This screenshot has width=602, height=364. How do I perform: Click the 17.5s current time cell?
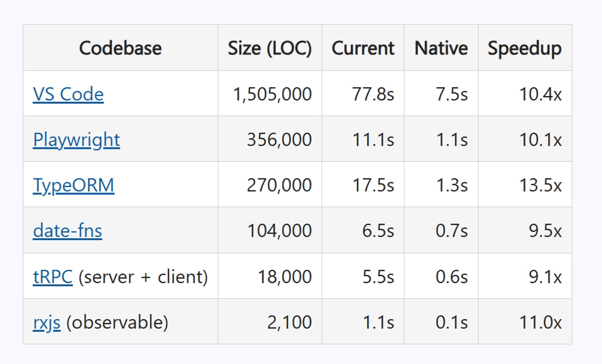372,185
